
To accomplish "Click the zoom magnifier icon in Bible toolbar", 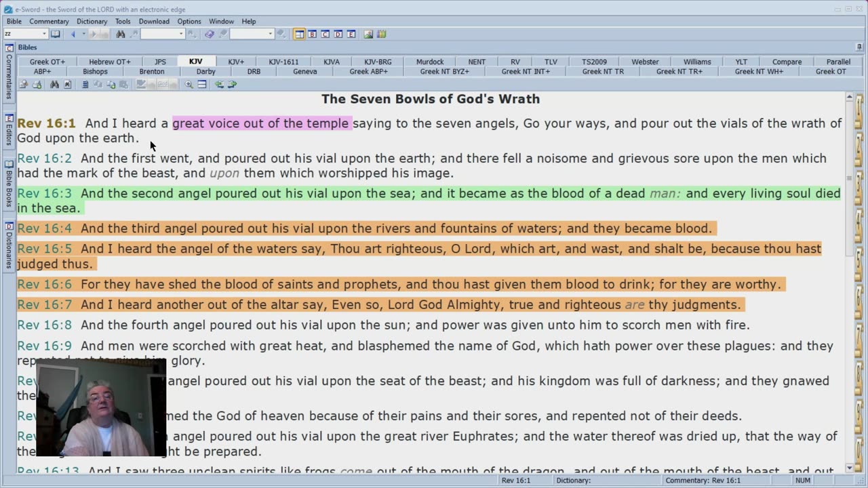I will click(x=189, y=85).
